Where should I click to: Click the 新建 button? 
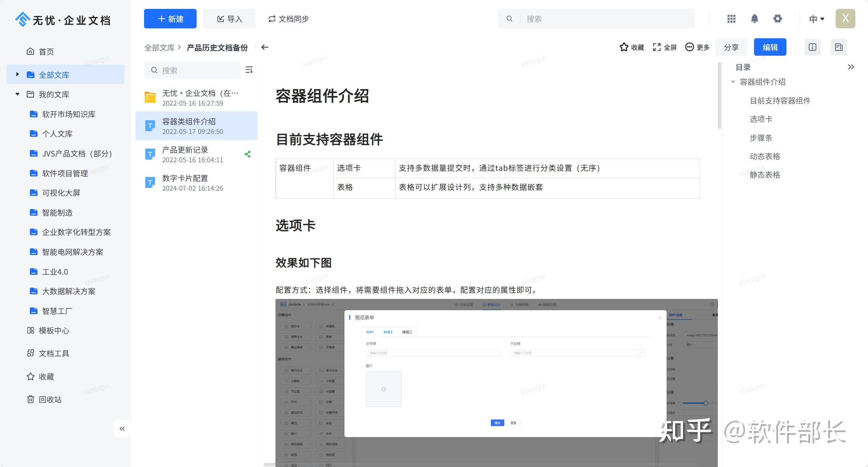tap(170, 19)
